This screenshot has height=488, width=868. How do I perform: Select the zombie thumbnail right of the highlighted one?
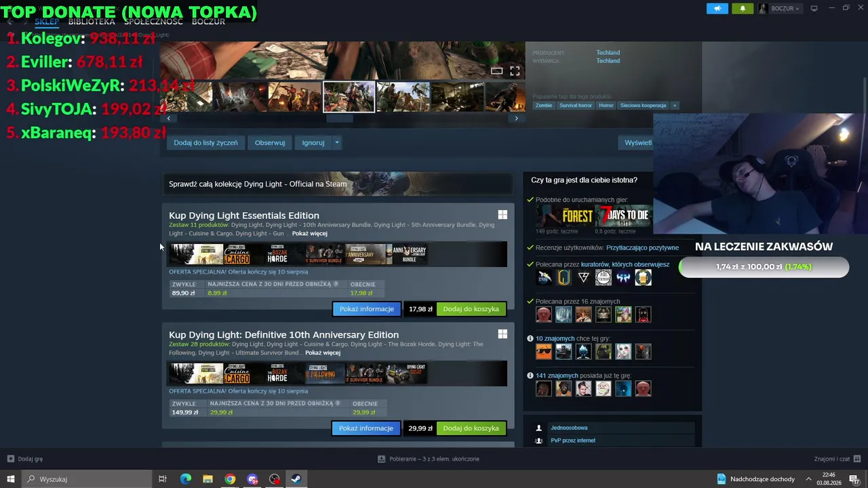pos(403,96)
